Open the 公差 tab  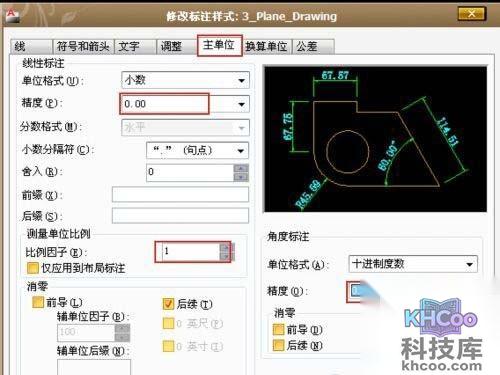[313, 46]
